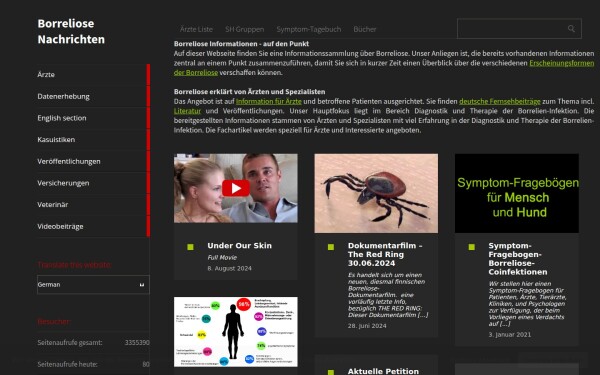
Task: Click the 28. Juni 2024 date text
Action: tap(367, 326)
